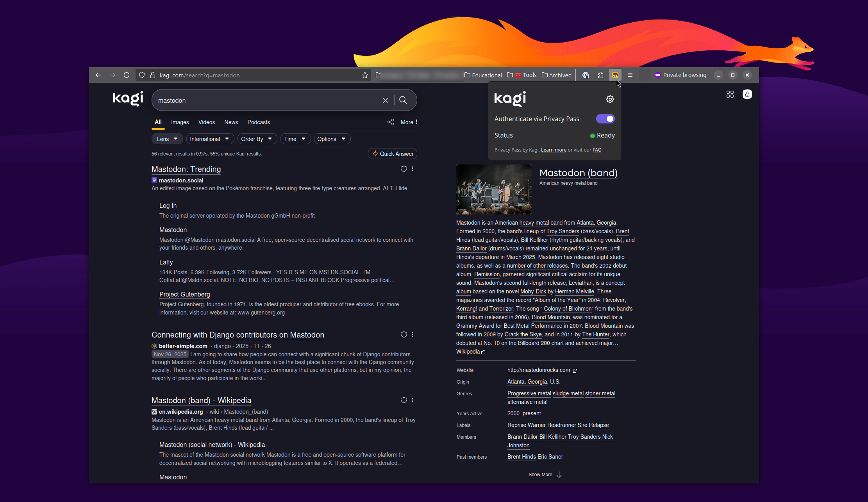Reload the current page
Viewport: 868px width, 502px height.
point(127,75)
